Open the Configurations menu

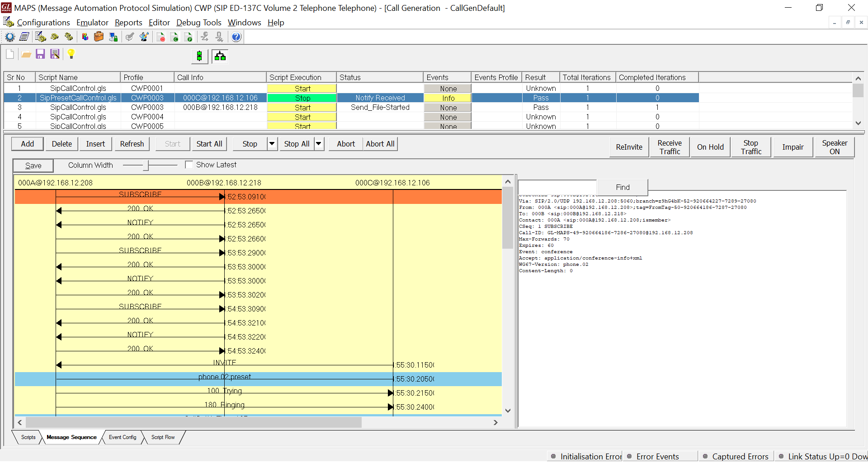pyautogui.click(x=43, y=23)
